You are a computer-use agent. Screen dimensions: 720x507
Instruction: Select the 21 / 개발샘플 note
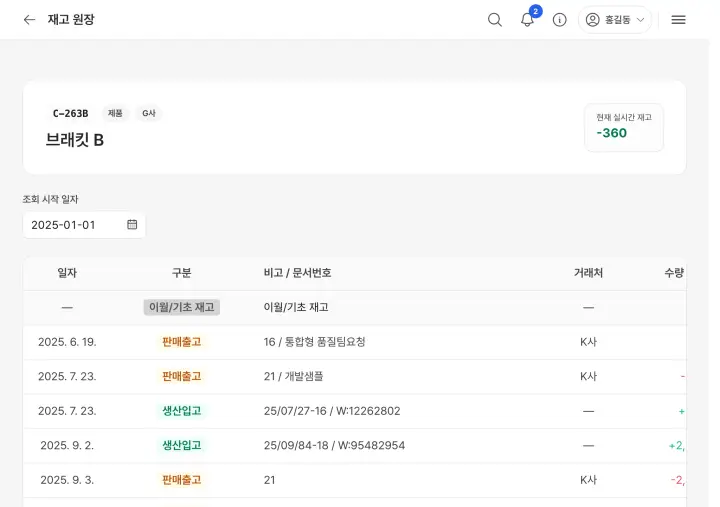293,377
